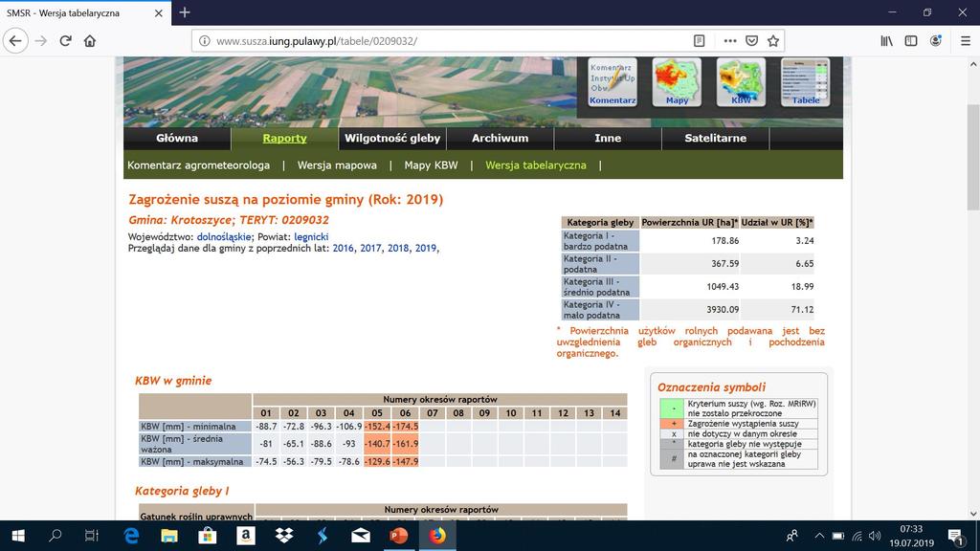Open the notification center icon
Image resolution: width=980 pixels, height=551 pixels.
(956, 536)
